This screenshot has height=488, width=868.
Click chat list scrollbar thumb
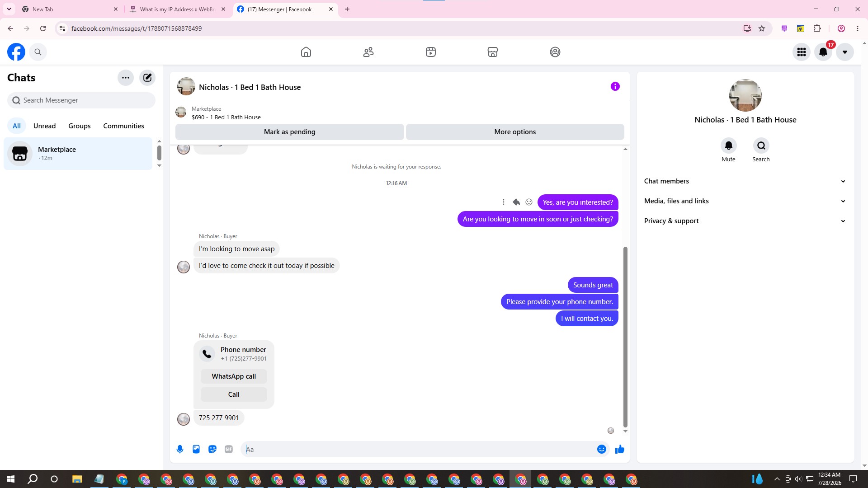[x=159, y=153]
